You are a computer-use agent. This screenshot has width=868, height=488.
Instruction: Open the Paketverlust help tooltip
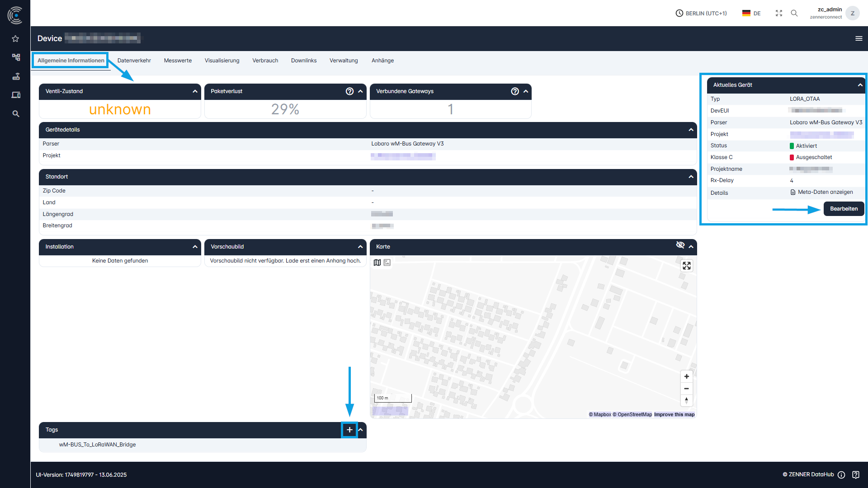click(349, 91)
